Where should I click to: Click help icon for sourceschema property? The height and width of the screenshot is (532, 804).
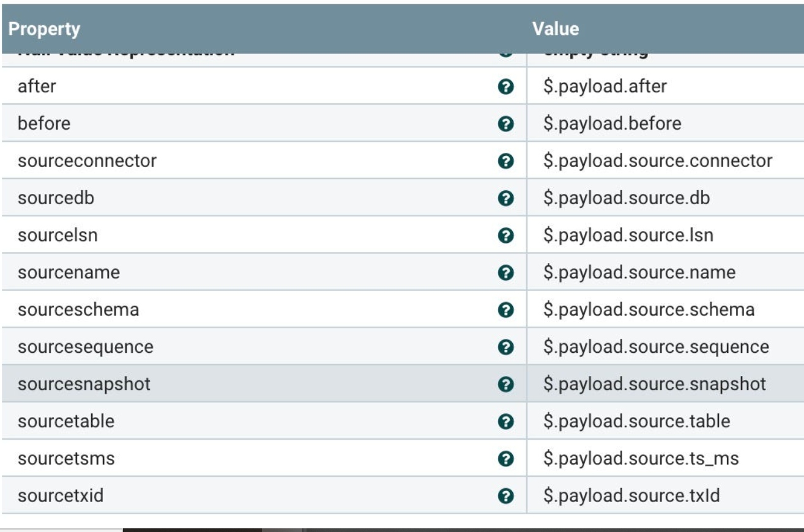tap(505, 310)
